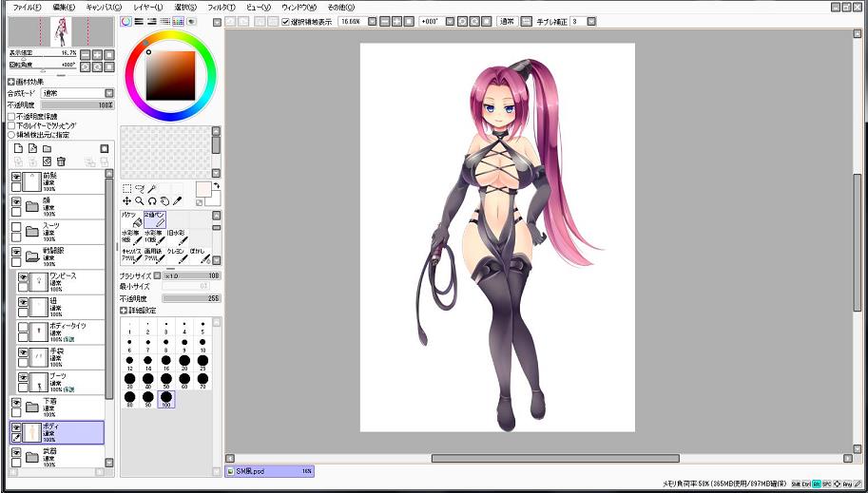The height and width of the screenshot is (493, 868).
Task: Select the rectangular selection tool
Action: pyautogui.click(x=126, y=188)
